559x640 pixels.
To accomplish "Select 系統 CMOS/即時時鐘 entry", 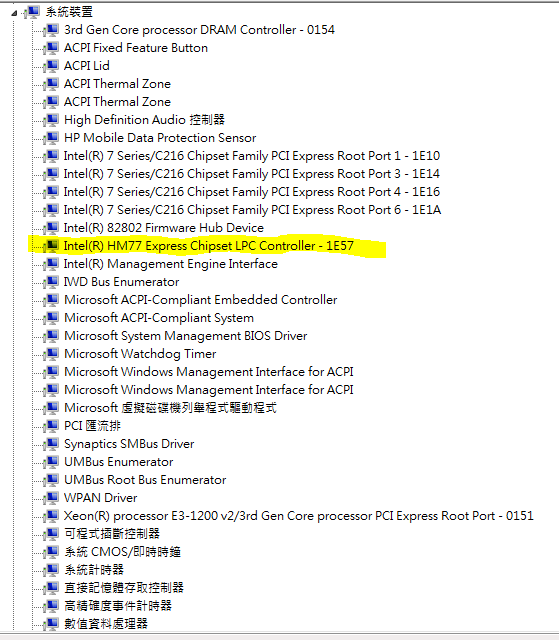I will click(x=122, y=551).
